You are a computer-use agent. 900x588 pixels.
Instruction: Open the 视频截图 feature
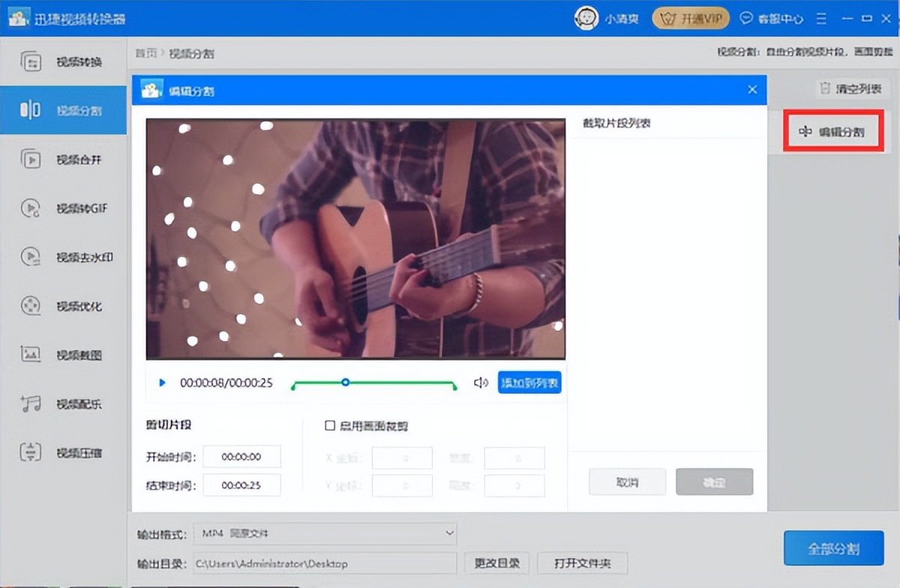coord(63,354)
